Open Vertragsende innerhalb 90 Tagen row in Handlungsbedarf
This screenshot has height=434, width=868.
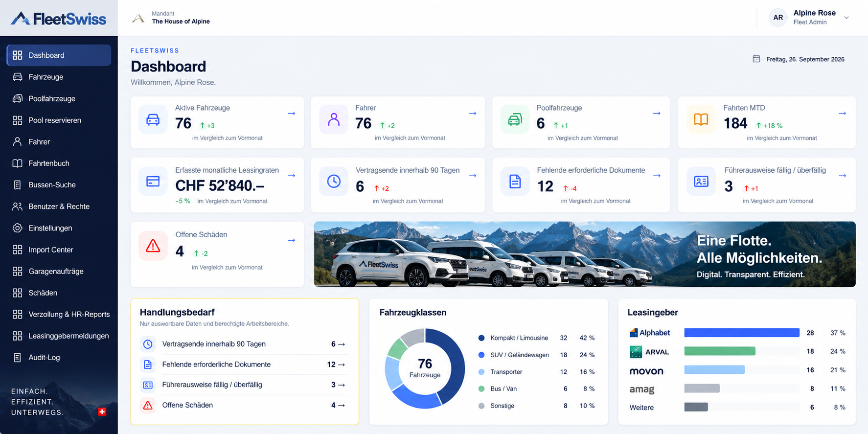coord(243,344)
